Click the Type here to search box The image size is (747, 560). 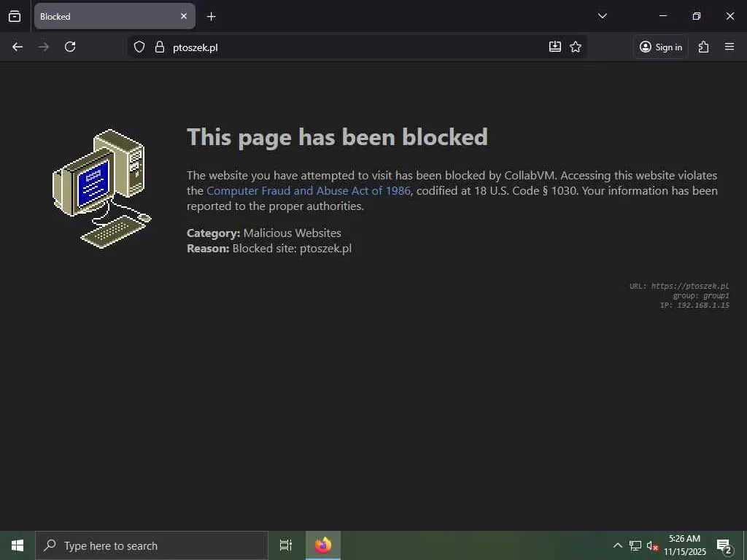152,545
